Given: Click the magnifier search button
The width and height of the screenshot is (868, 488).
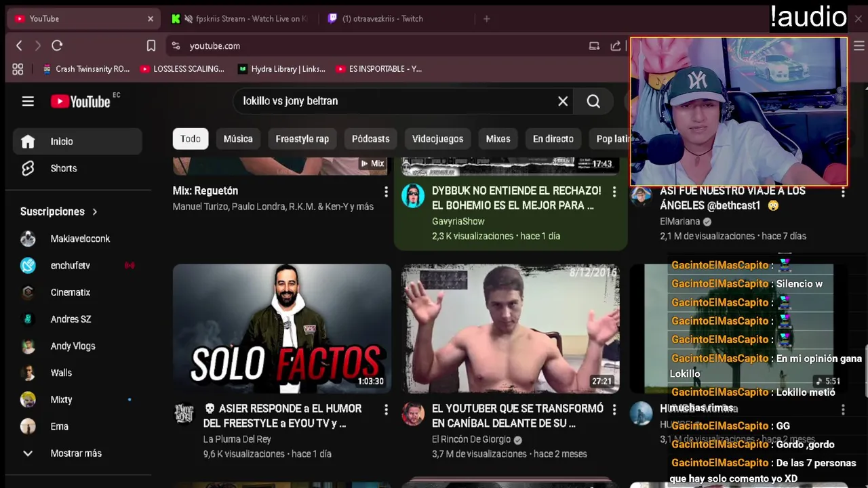Looking at the screenshot, I should pyautogui.click(x=593, y=101).
